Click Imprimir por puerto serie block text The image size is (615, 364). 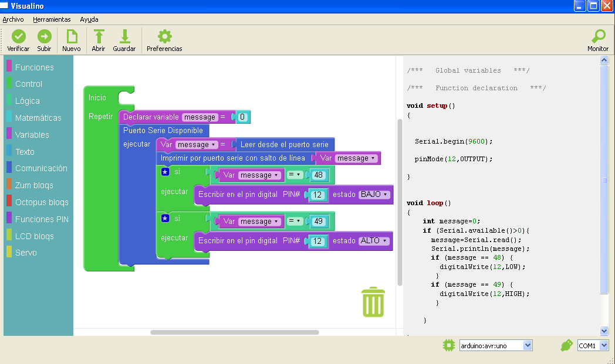pyautogui.click(x=232, y=158)
